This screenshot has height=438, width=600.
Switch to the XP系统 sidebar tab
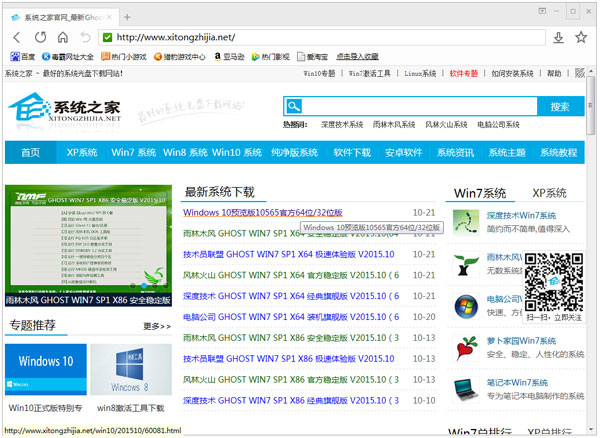[549, 193]
